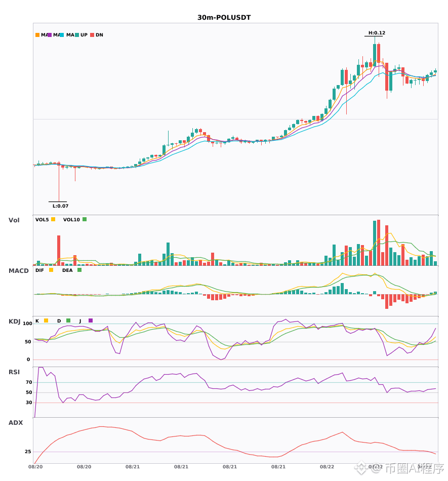Click the VOL10 legend text

coord(71,220)
